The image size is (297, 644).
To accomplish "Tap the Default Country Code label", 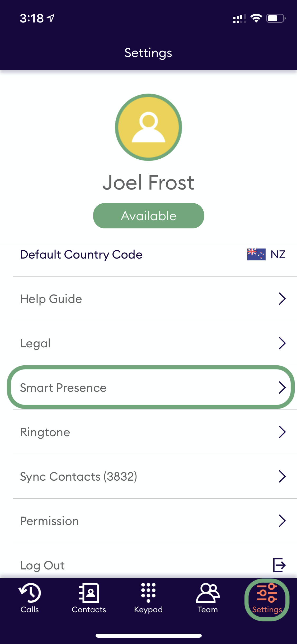I will coord(81,254).
